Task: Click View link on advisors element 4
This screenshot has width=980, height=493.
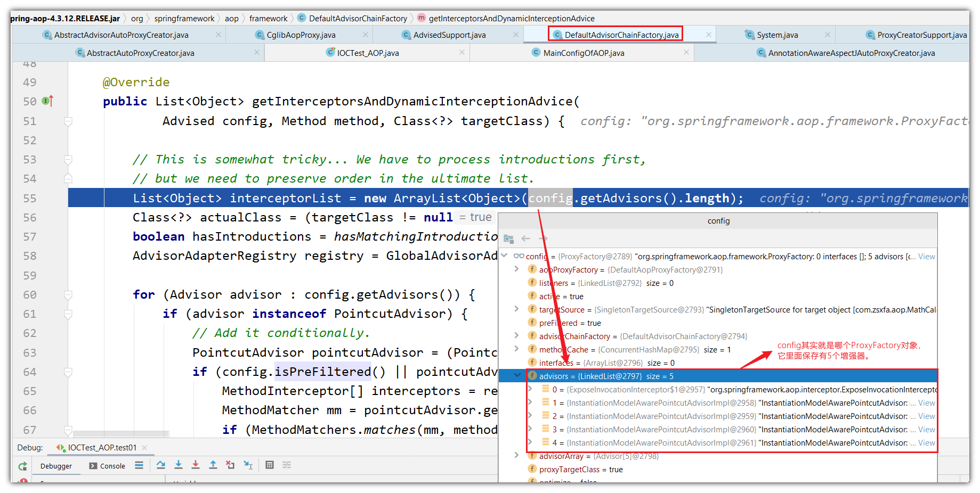Action: [x=927, y=443]
